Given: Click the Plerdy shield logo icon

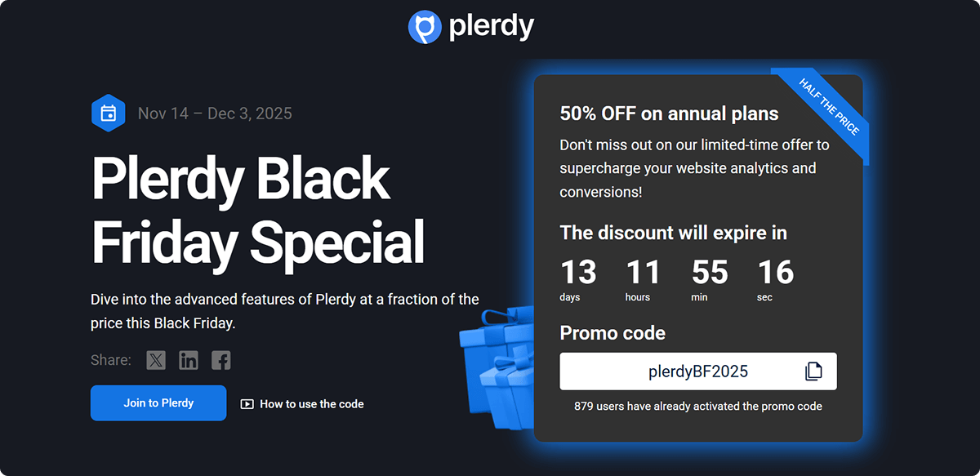Looking at the screenshot, I should click(423, 26).
